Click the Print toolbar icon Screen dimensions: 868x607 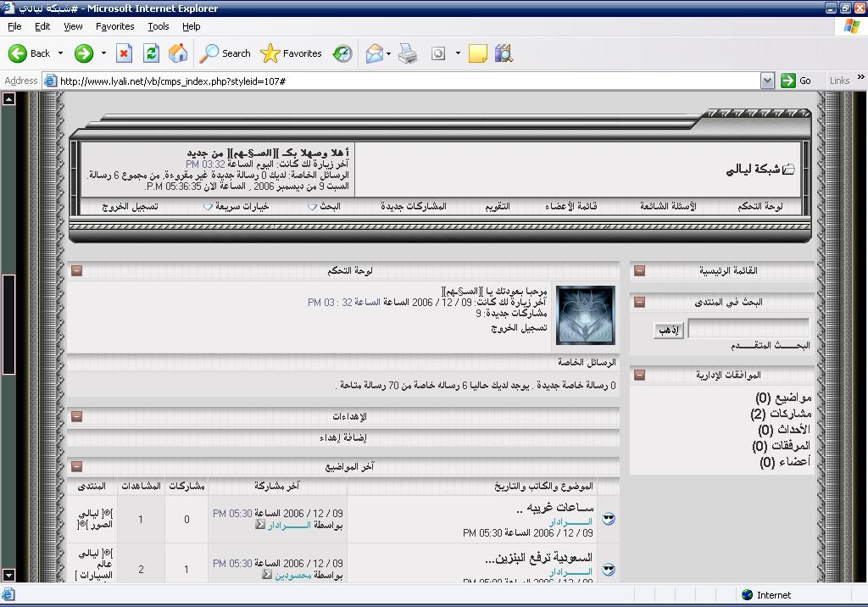coord(408,53)
